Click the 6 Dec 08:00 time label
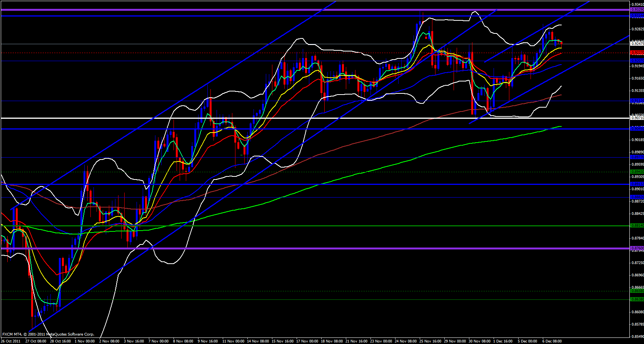The width and height of the screenshot is (644, 344). 552,341
